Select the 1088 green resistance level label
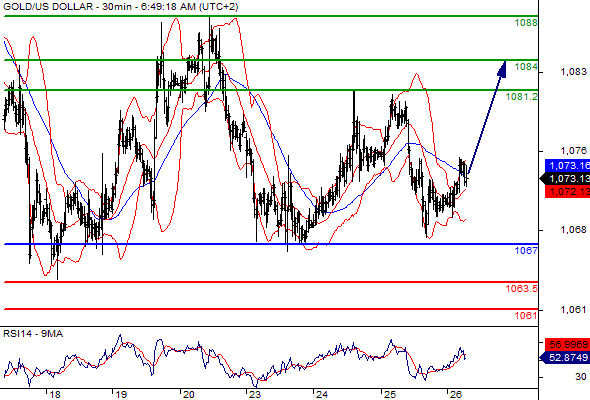 click(x=526, y=23)
